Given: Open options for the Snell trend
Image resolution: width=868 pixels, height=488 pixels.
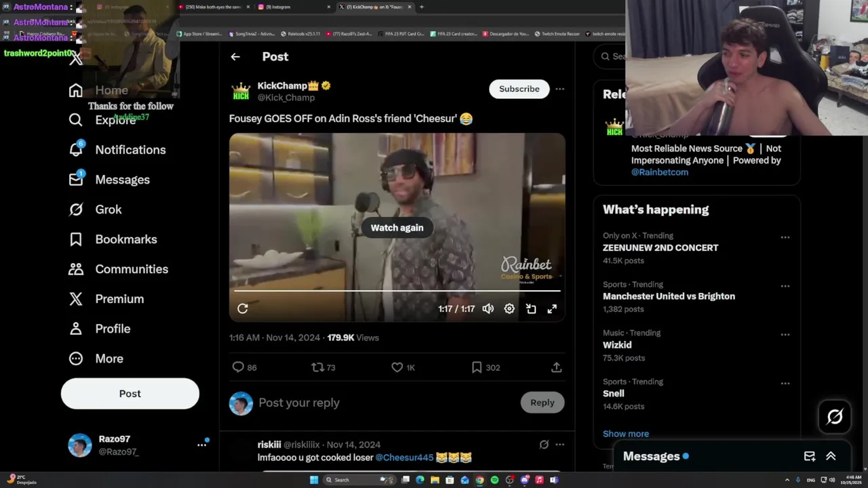Looking at the screenshot, I should coord(785,384).
